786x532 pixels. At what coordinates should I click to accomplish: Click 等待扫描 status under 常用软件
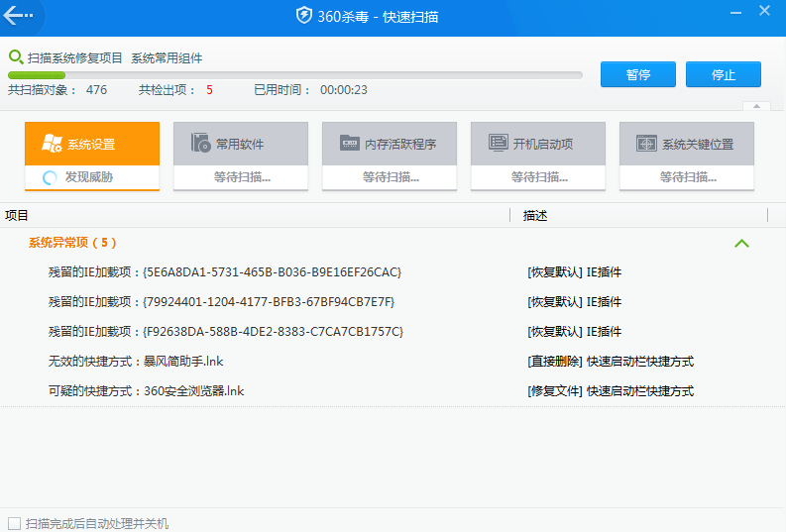pos(242,176)
